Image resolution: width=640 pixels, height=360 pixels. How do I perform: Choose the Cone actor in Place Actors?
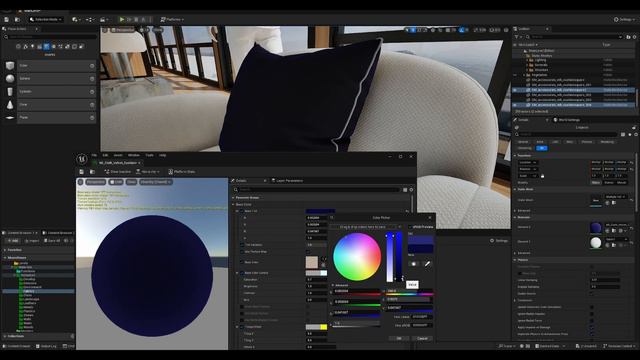[x=50, y=104]
